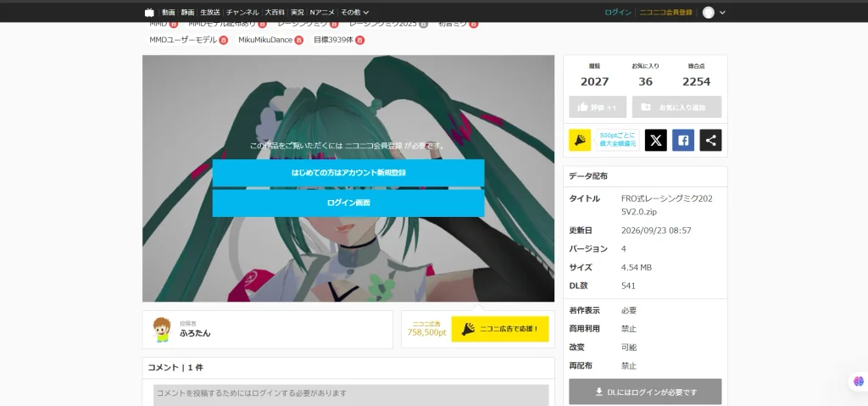Click the Miku model preview image
This screenshot has width=868, height=406.
[x=348, y=178]
